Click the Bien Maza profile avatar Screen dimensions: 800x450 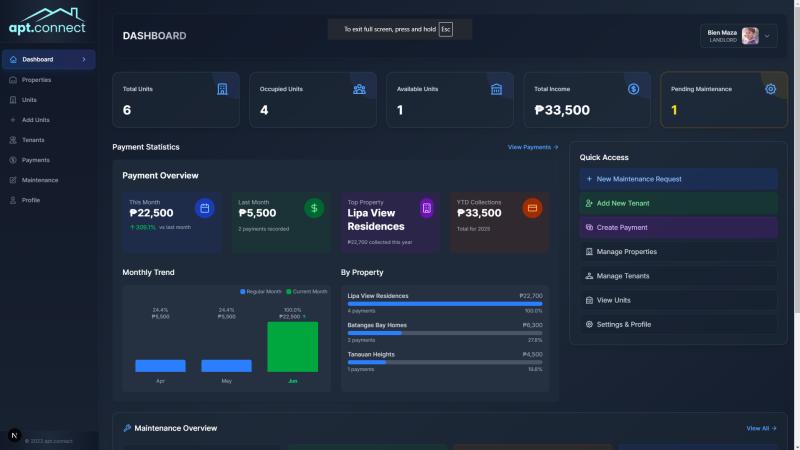click(x=750, y=36)
